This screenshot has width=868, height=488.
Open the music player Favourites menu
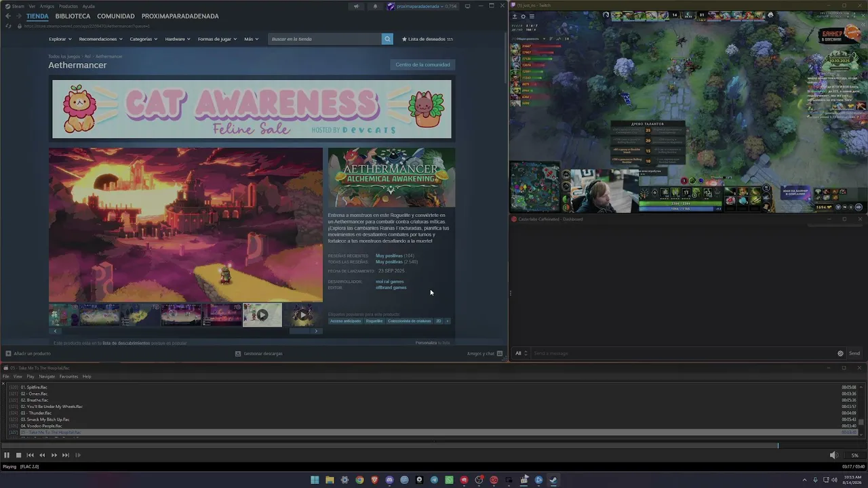(68, 377)
